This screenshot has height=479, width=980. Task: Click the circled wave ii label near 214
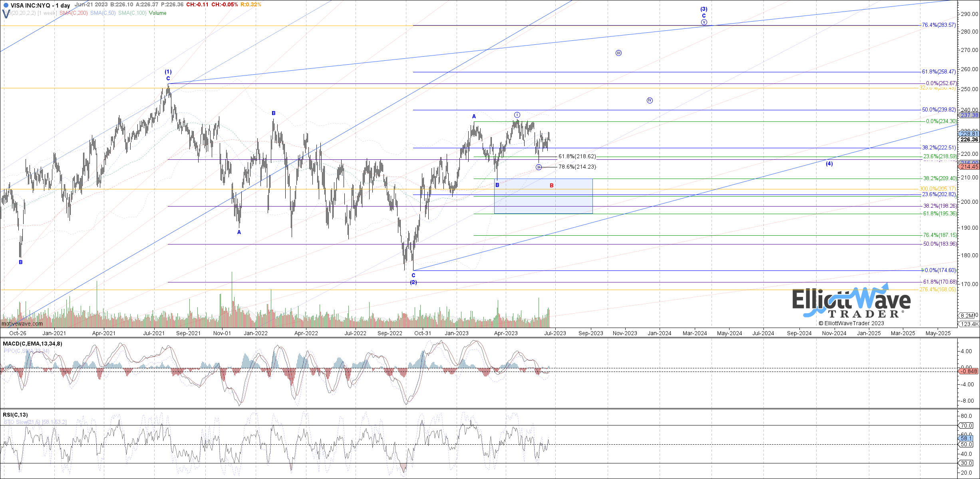pyautogui.click(x=539, y=167)
